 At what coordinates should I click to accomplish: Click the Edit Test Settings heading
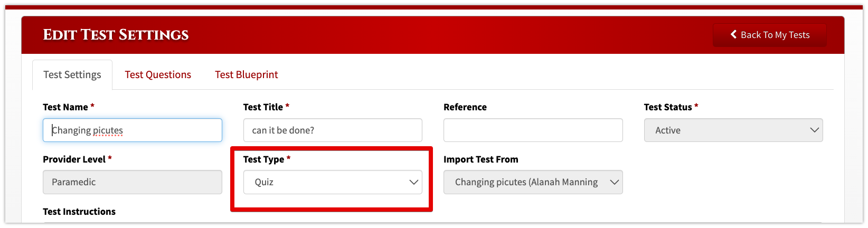coord(116,35)
